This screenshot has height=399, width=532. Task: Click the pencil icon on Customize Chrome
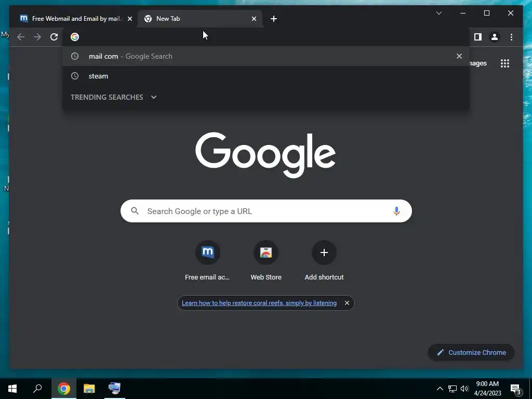pyautogui.click(x=440, y=353)
